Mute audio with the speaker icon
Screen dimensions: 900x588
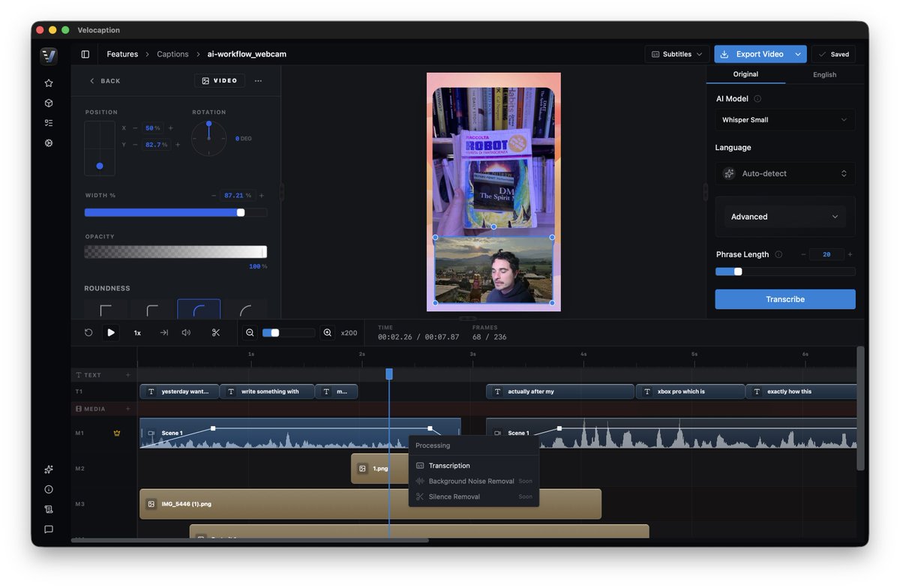coord(186,332)
